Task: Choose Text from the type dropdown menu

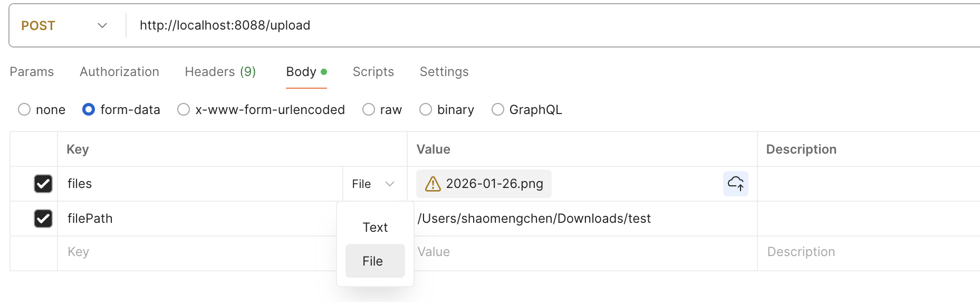Action: 375,228
